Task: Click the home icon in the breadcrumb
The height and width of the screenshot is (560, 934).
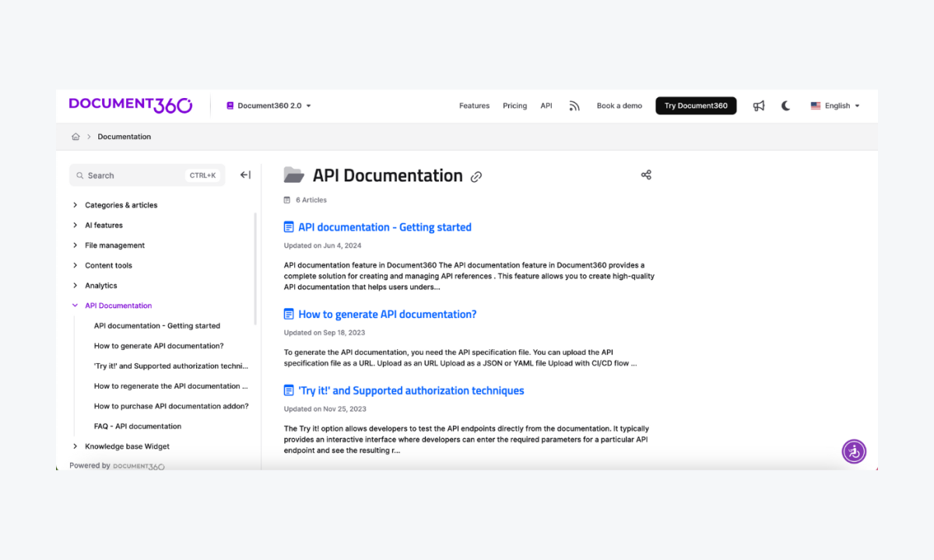Action: [75, 136]
